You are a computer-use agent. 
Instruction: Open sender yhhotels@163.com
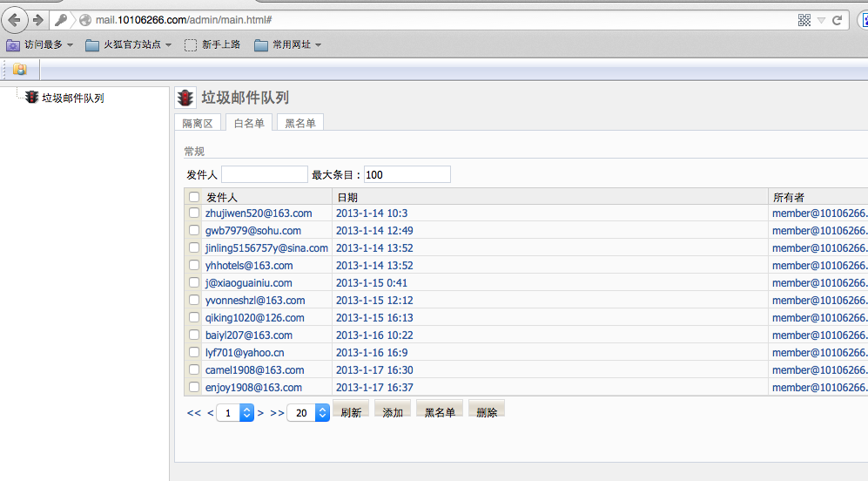[x=249, y=266]
